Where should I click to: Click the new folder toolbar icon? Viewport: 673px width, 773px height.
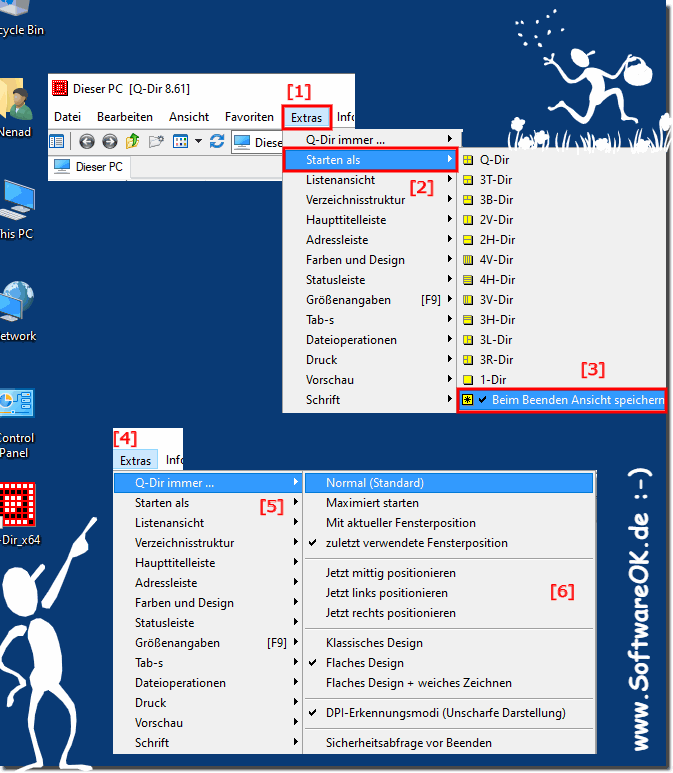(156, 142)
